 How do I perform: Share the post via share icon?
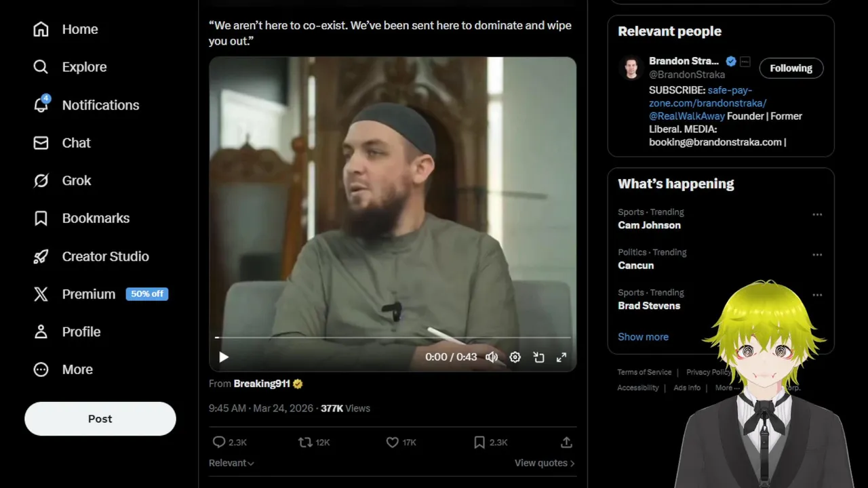point(566,443)
